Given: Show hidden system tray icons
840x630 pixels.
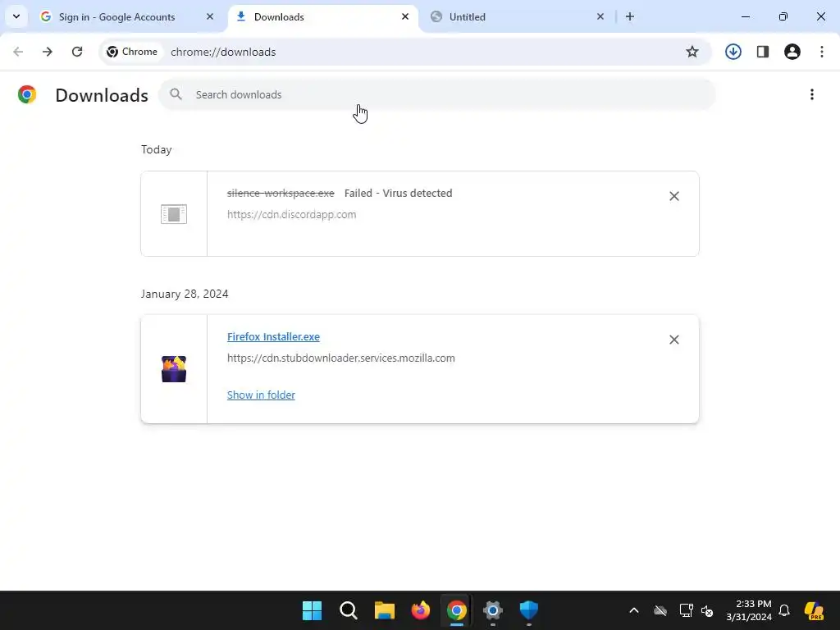Looking at the screenshot, I should [634, 610].
